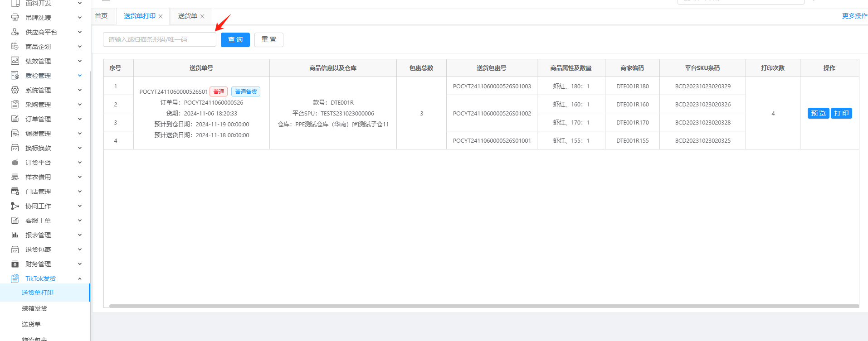This screenshot has width=868, height=341.
Task: Close the 送货单打印 tab
Action: [x=161, y=16]
